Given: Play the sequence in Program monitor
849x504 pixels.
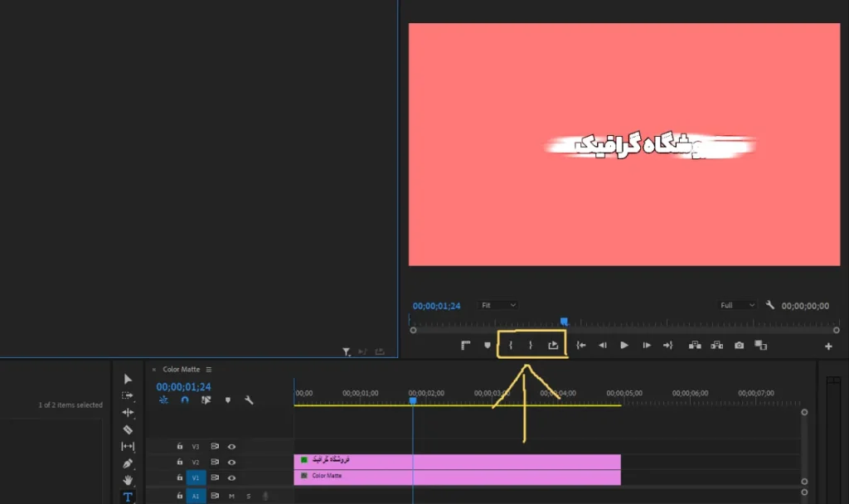Looking at the screenshot, I should [x=624, y=346].
